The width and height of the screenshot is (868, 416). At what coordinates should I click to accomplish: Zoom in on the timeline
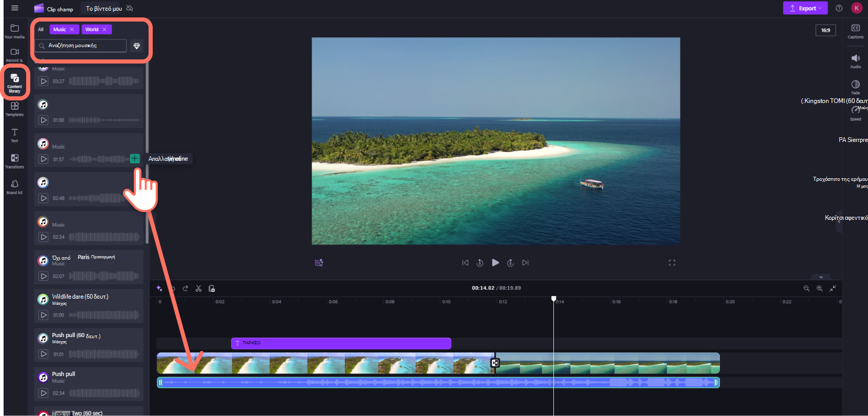click(x=819, y=288)
